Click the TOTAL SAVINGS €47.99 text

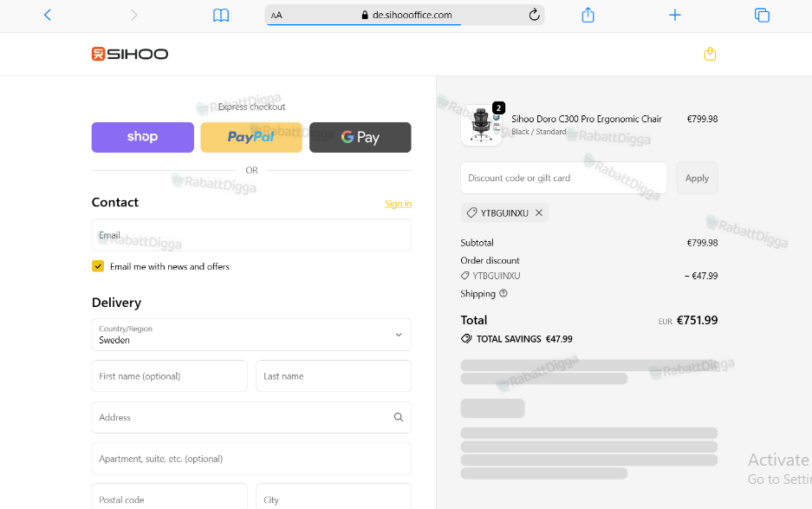[x=524, y=339]
